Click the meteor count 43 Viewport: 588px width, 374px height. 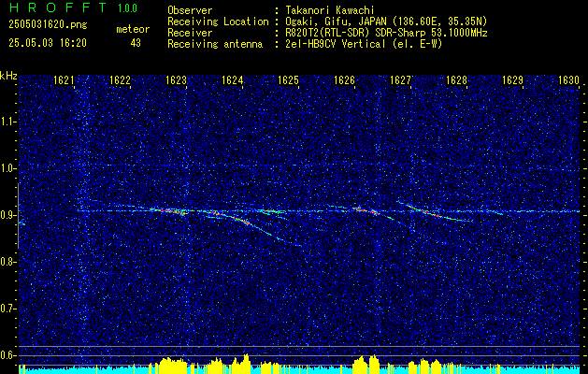coord(136,43)
